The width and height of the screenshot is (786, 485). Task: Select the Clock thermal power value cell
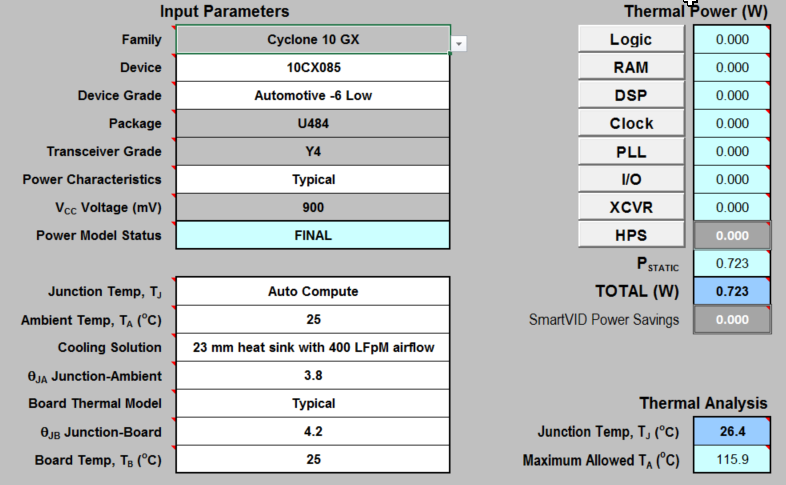click(732, 124)
